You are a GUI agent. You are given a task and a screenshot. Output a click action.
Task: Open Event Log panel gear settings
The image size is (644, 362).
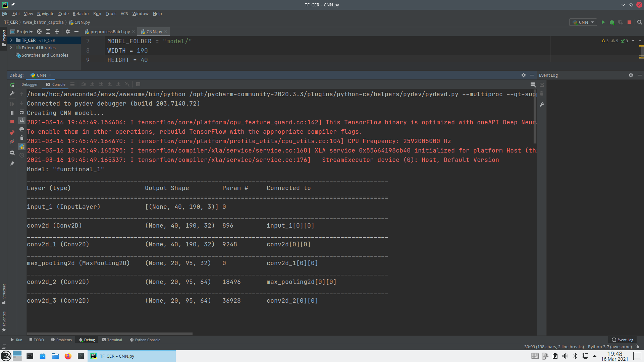631,75
